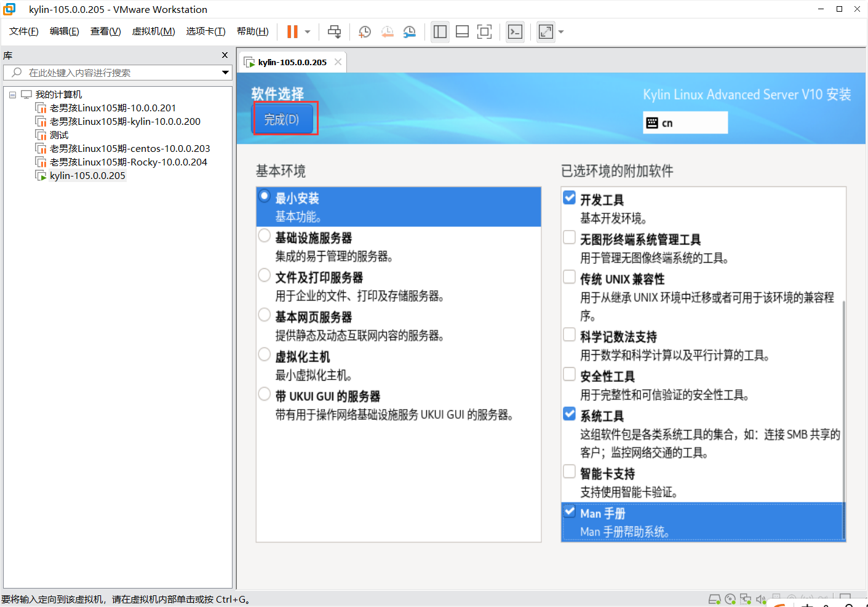Collapse the 我的计算机 tree node
Viewport: 868px width, 607px height.
pos(12,95)
